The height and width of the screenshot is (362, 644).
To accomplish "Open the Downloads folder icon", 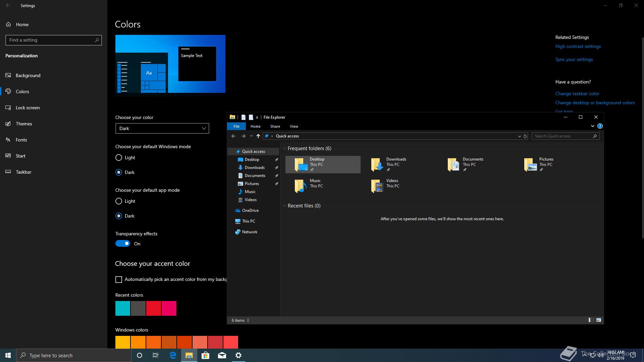I will (377, 165).
